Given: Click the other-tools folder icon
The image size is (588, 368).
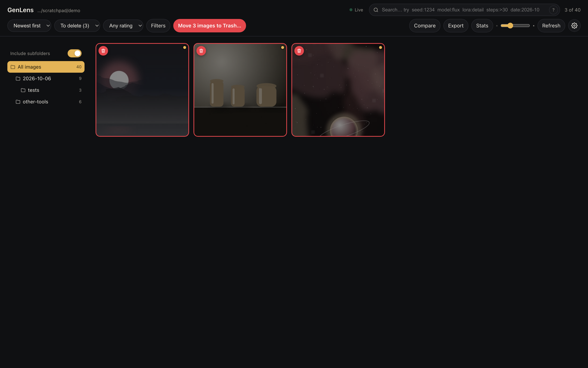Looking at the screenshot, I should tap(18, 102).
